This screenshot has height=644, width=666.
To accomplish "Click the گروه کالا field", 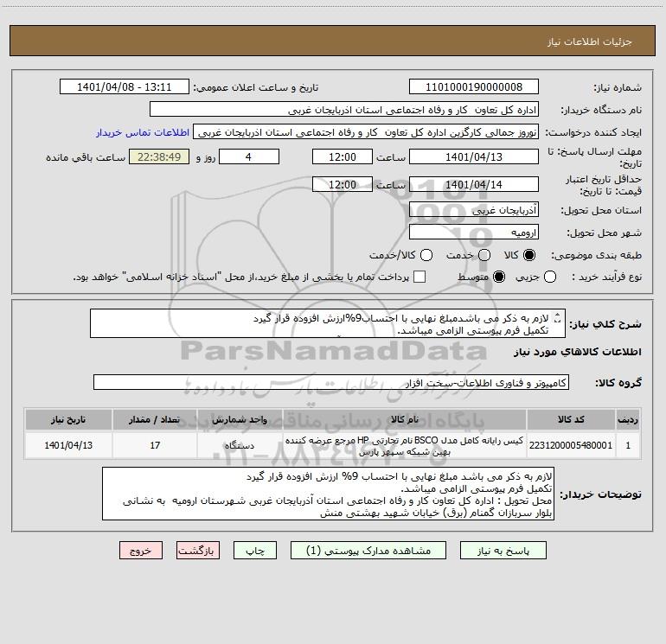I will pos(331,382).
